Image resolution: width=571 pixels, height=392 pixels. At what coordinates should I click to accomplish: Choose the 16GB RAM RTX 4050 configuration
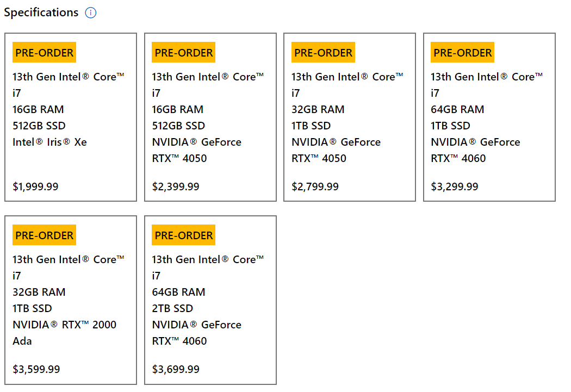[x=210, y=117]
